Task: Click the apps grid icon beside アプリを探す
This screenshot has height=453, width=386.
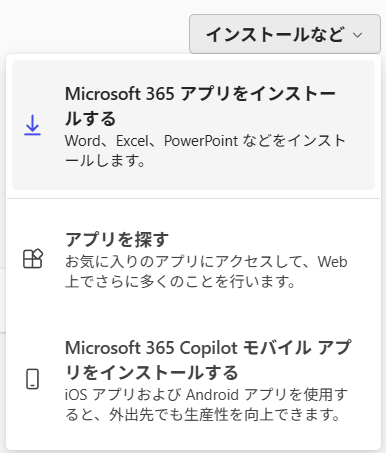Action: click(33, 258)
